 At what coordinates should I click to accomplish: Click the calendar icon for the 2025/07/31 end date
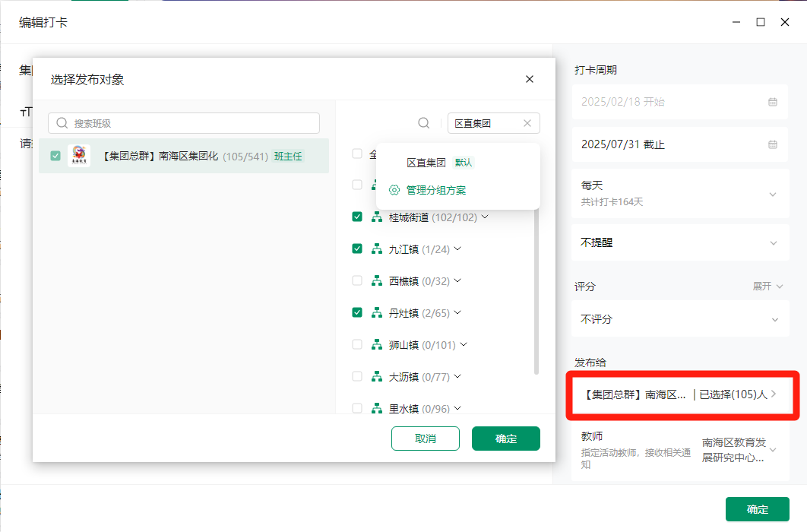click(x=773, y=144)
